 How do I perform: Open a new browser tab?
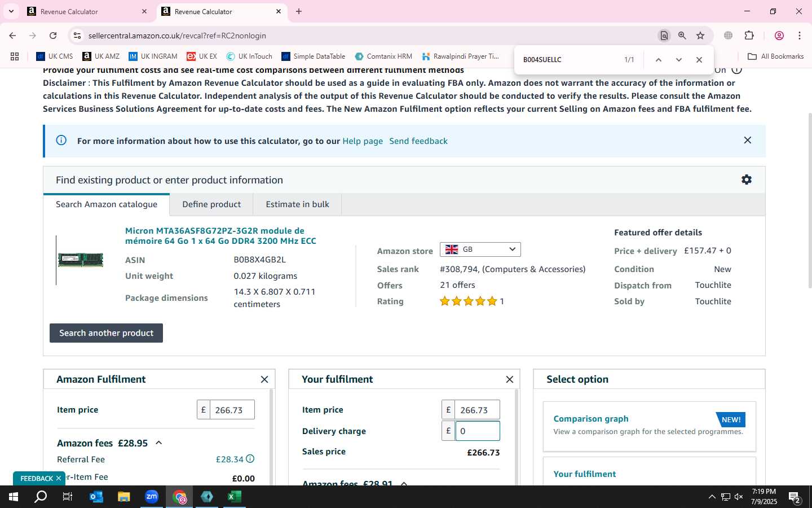(x=299, y=11)
